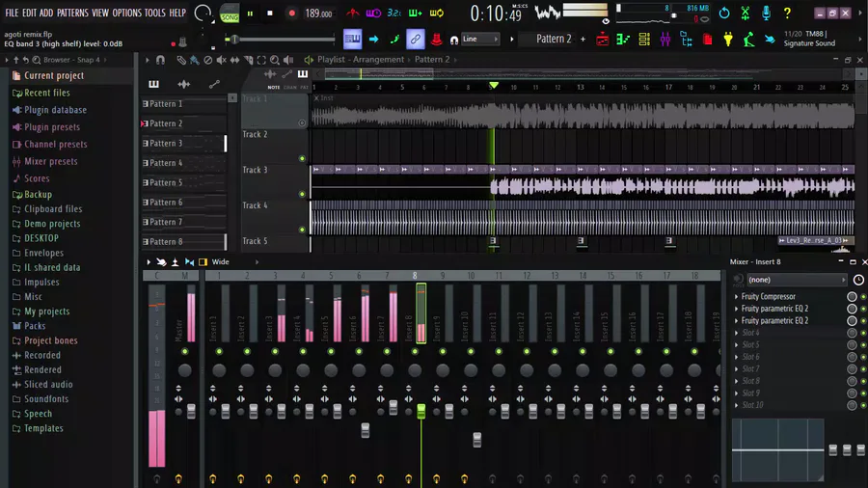Open the Mixer view icon
Viewport: 868px width, 488px height.
click(x=665, y=40)
